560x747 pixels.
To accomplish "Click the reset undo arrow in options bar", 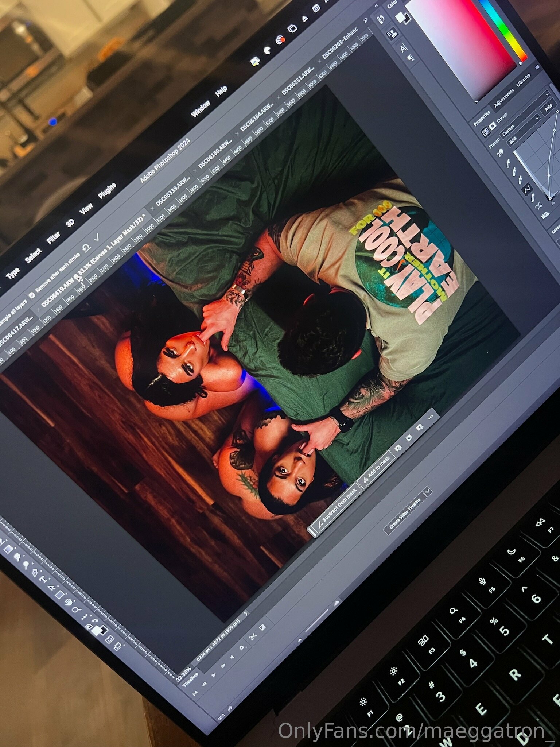I will click(x=86, y=248).
